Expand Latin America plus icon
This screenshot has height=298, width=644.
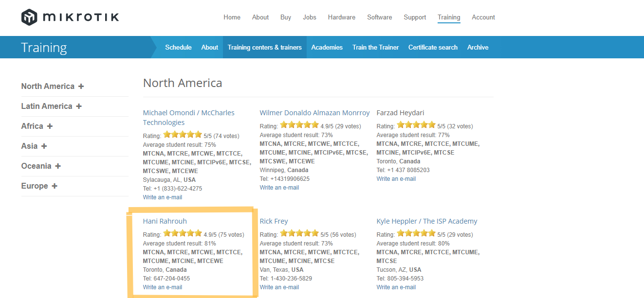click(x=79, y=106)
